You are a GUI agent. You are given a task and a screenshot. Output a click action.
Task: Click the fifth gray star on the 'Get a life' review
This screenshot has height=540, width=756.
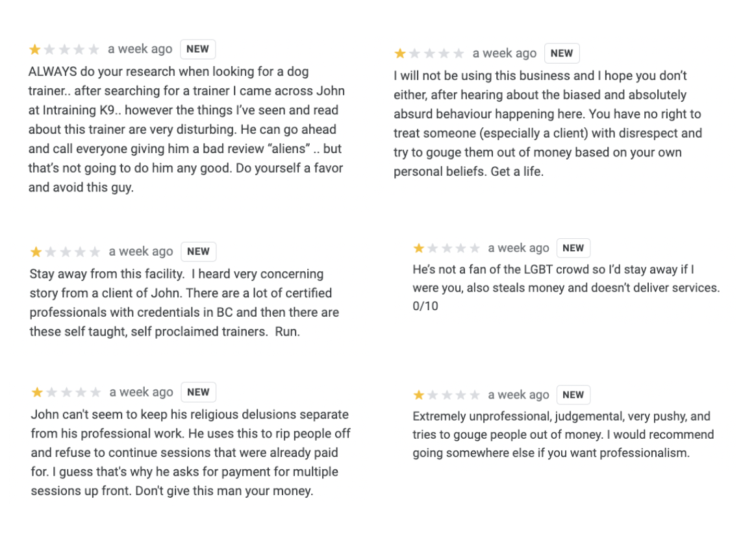[x=459, y=53]
